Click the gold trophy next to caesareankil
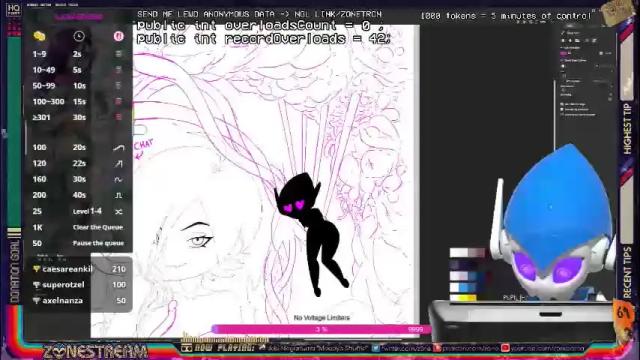 (x=36, y=269)
